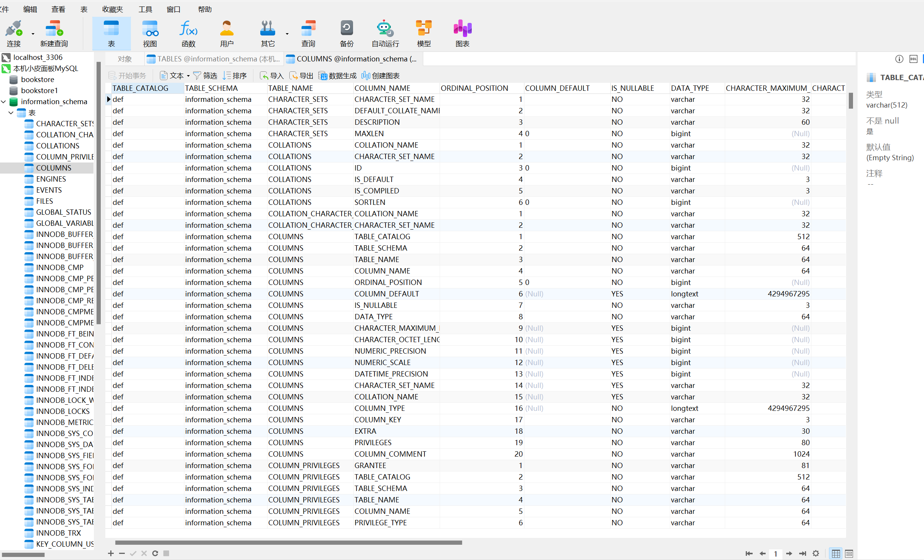Image resolution: width=924 pixels, height=560 pixels.
Task: Open the page settings gear icon
Action: tap(816, 554)
